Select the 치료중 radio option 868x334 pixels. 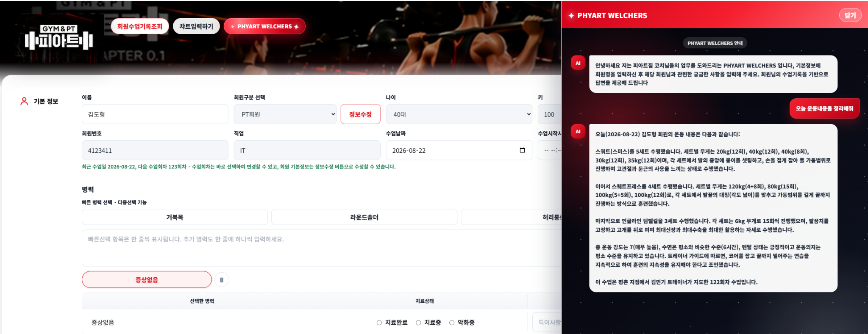tap(418, 323)
